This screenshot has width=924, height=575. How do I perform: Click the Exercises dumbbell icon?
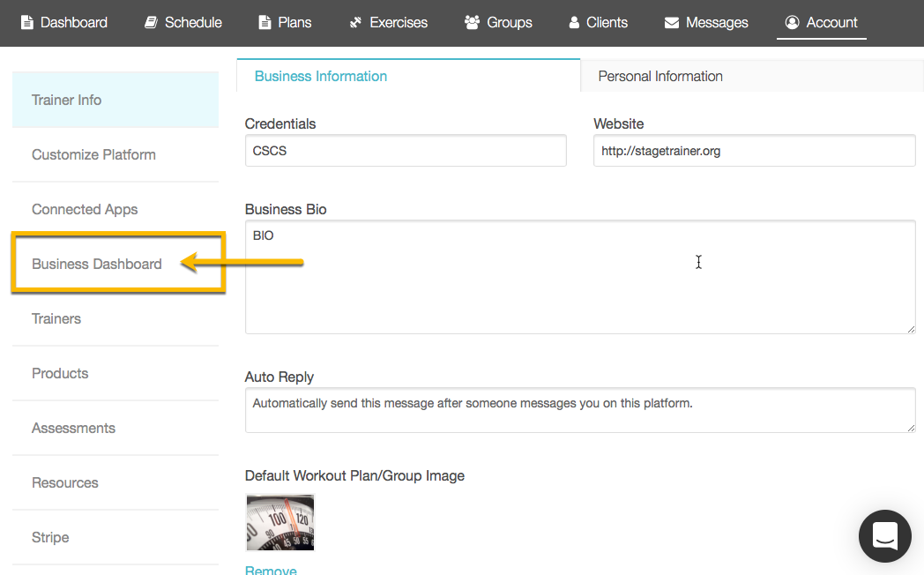355,22
